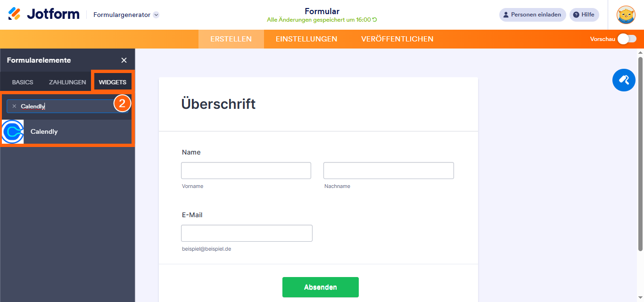Select the WIDGETS tab

[112, 82]
